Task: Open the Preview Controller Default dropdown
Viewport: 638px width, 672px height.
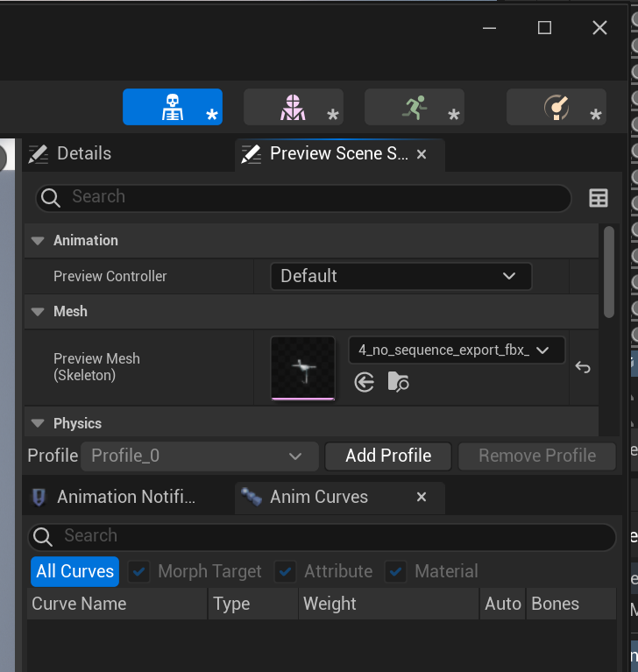Action: pyautogui.click(x=401, y=276)
